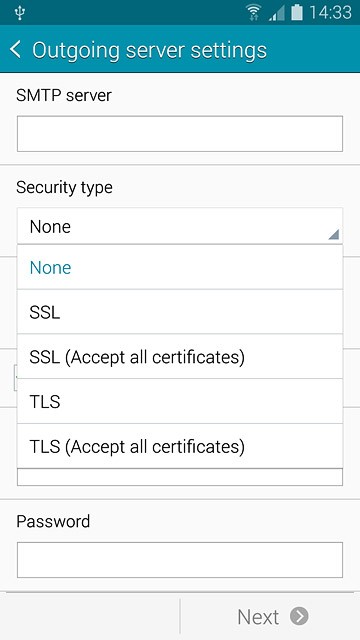
Task: Tap the 14:33 clock in status bar
Action: pyautogui.click(x=330, y=13)
